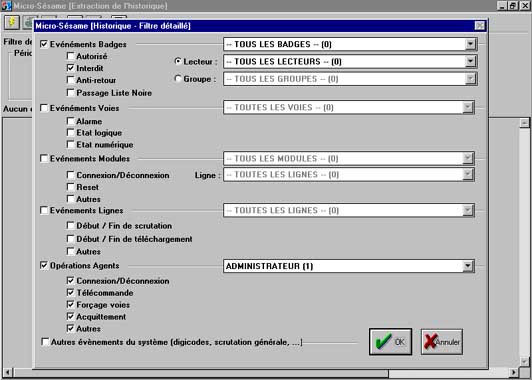Uncheck Autres under Opérations Agents
The height and width of the screenshot is (380, 532).
pyautogui.click(x=71, y=328)
